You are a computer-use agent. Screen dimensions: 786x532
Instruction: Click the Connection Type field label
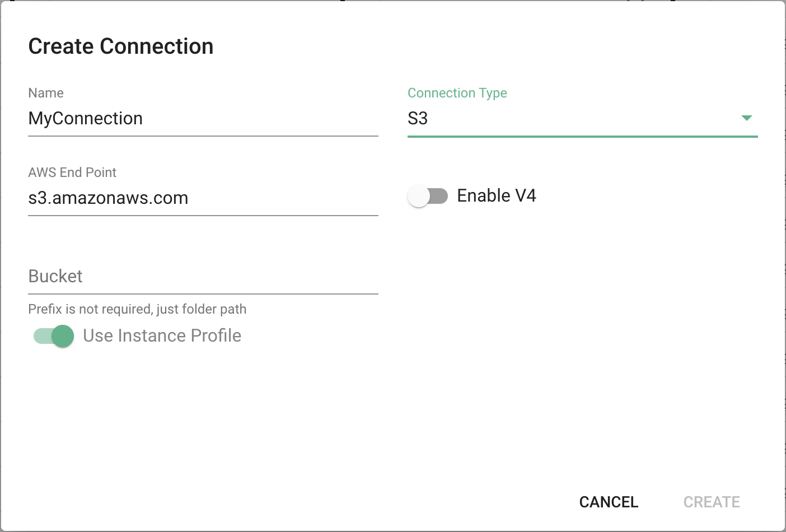point(457,93)
